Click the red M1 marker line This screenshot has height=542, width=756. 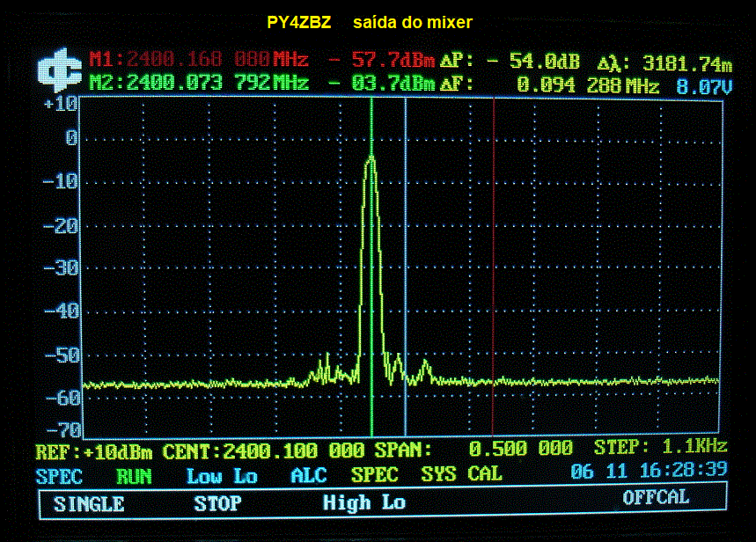pyautogui.click(x=493, y=267)
